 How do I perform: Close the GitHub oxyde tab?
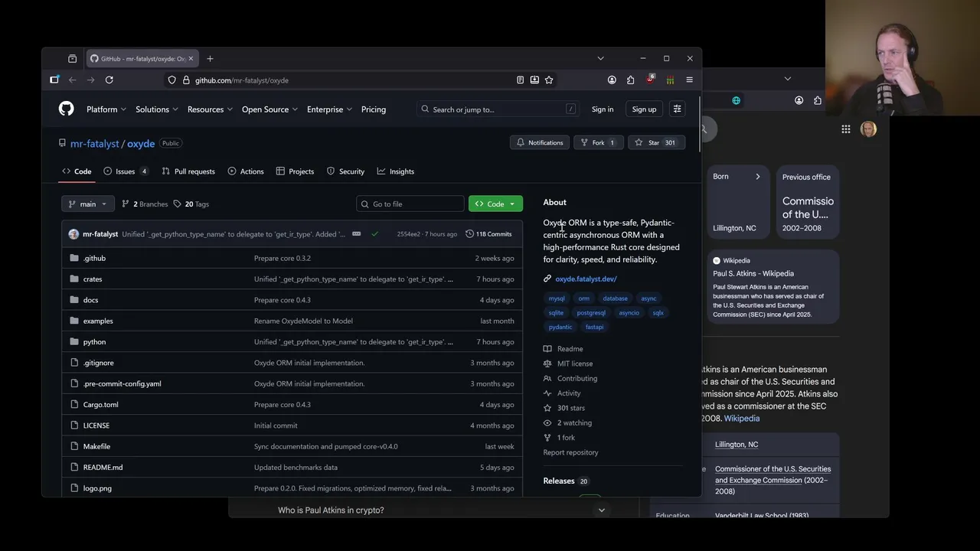(191, 58)
